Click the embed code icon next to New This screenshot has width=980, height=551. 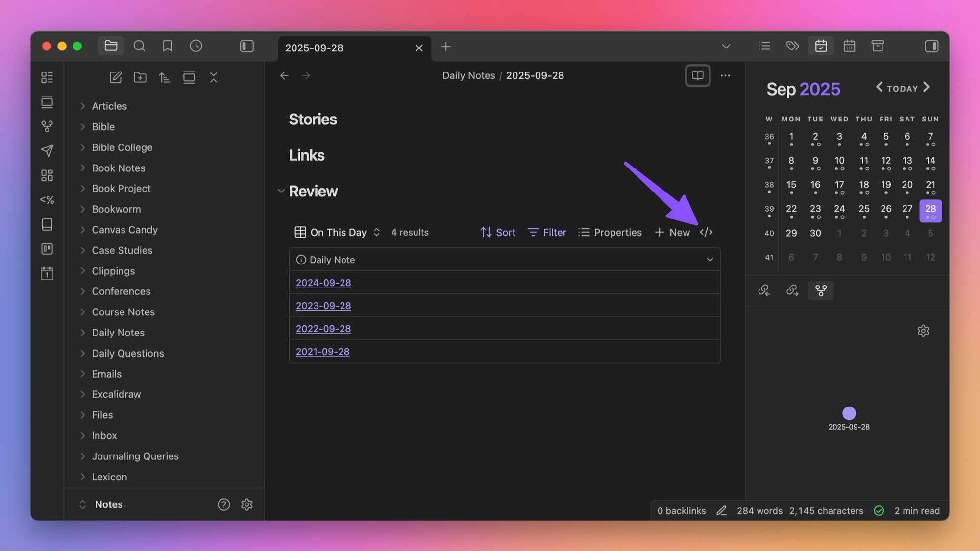tap(706, 232)
